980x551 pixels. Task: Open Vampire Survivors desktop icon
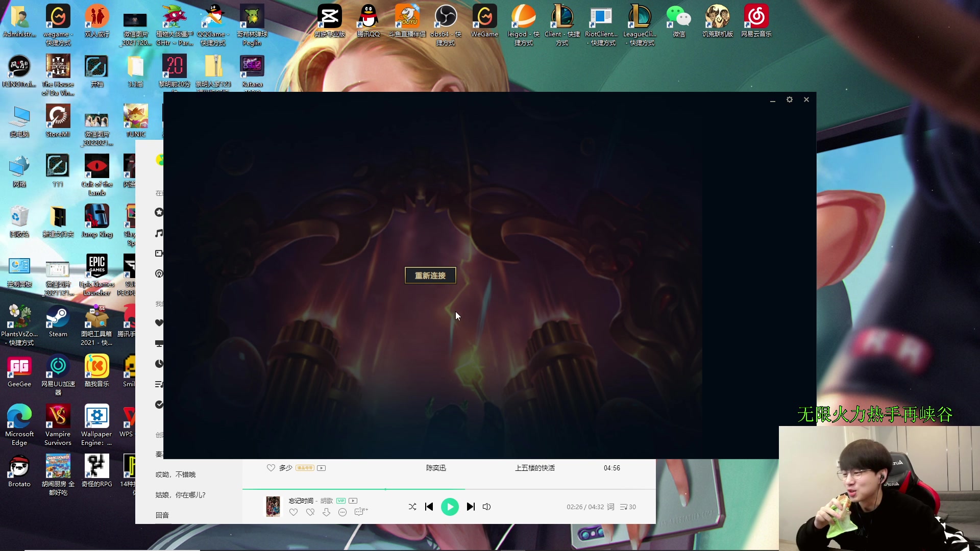(58, 425)
